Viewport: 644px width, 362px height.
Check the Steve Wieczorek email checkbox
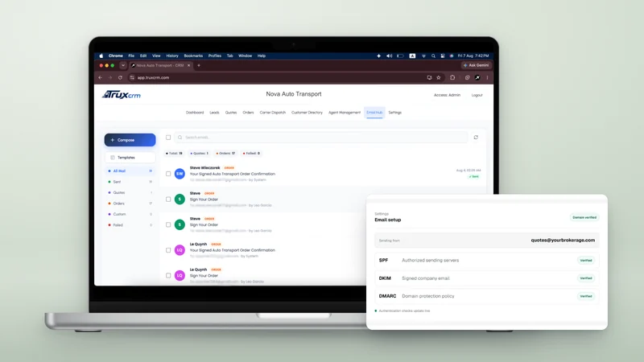(x=168, y=174)
